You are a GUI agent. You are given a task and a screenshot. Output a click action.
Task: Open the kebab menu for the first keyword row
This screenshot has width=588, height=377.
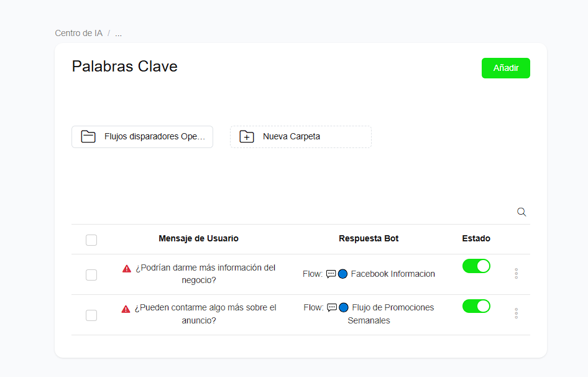517,273
